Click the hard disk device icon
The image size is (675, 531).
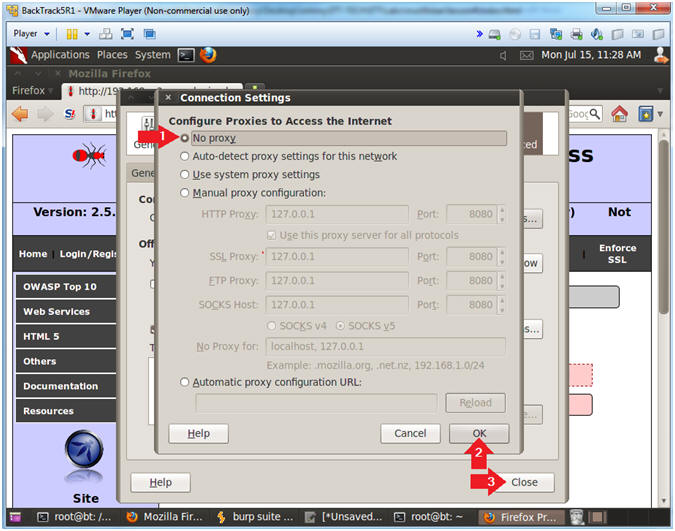tap(494, 34)
